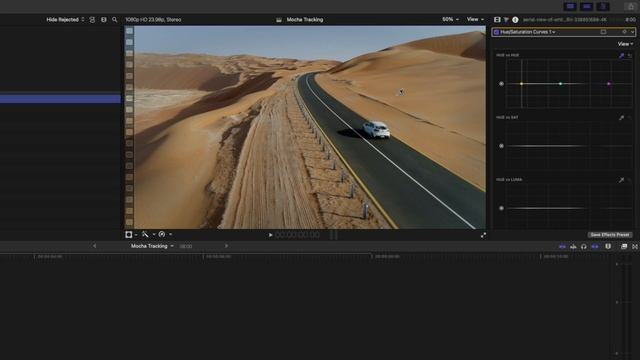This screenshot has width=640, height=360.
Task: Switch to the Video inspector tab
Action: (x=497, y=20)
